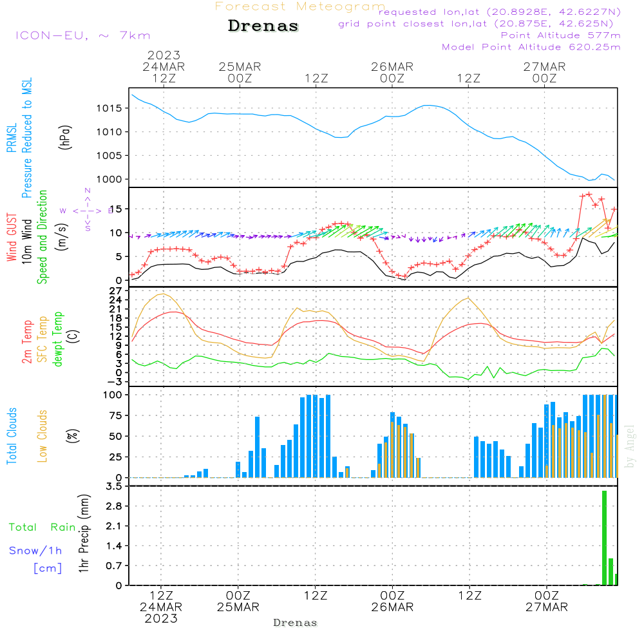This screenshot has width=644, height=644.
Task: Click the '10m Wind' black label
Action: pos(26,241)
